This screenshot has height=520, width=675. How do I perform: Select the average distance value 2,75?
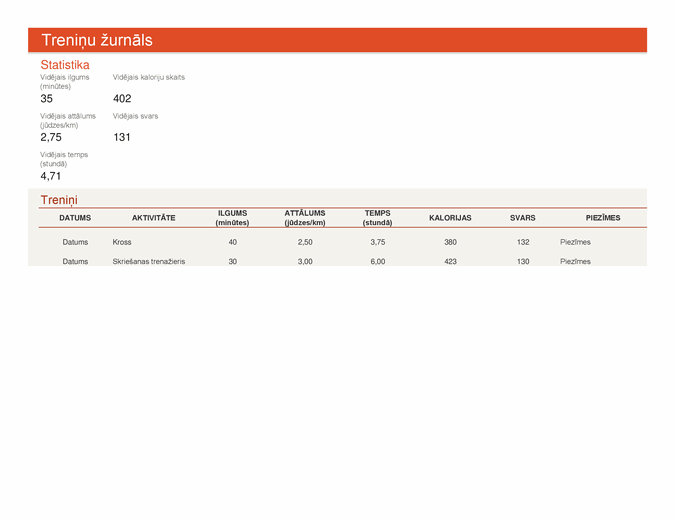(x=51, y=138)
